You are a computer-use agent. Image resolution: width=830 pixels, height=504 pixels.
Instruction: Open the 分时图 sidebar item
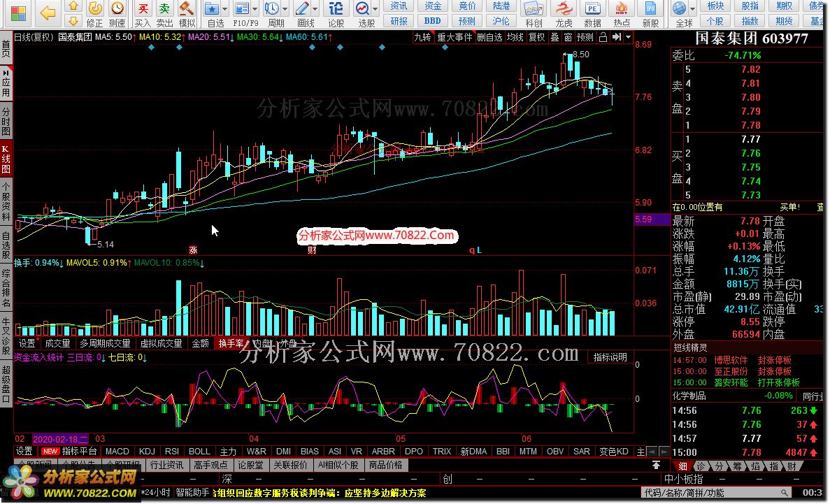pos(6,121)
